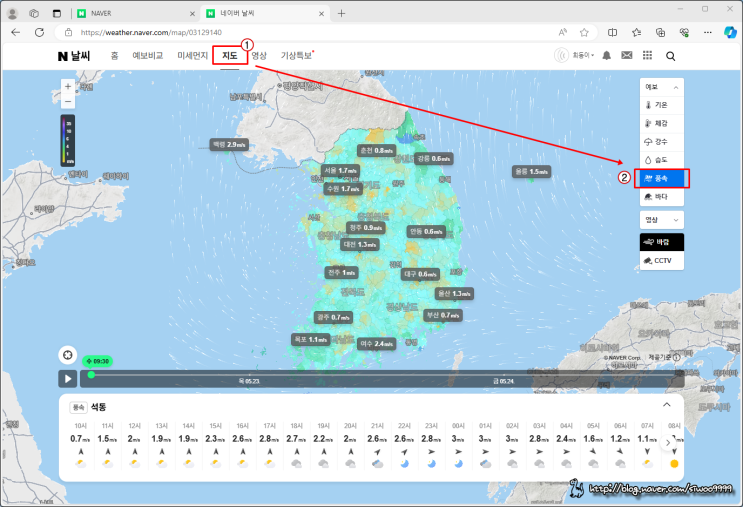Viewport: 743px width, 507px height.
Task: Zoom out on the weather map
Action: (68, 101)
